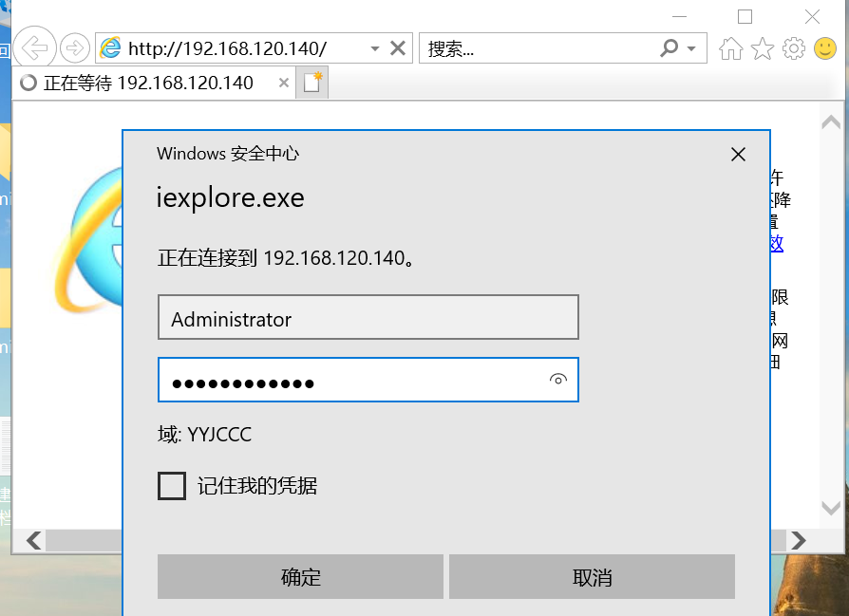Open the Tools gear icon

click(x=794, y=48)
